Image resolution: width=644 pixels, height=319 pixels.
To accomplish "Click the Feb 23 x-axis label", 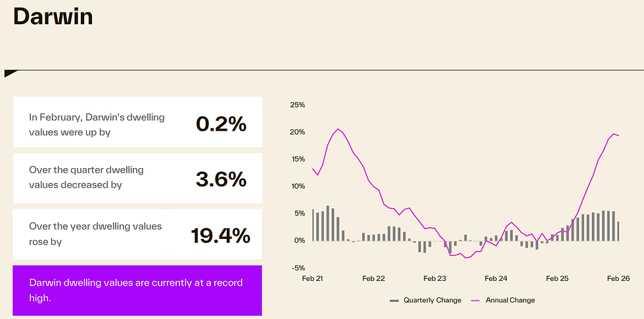I will (x=434, y=278).
